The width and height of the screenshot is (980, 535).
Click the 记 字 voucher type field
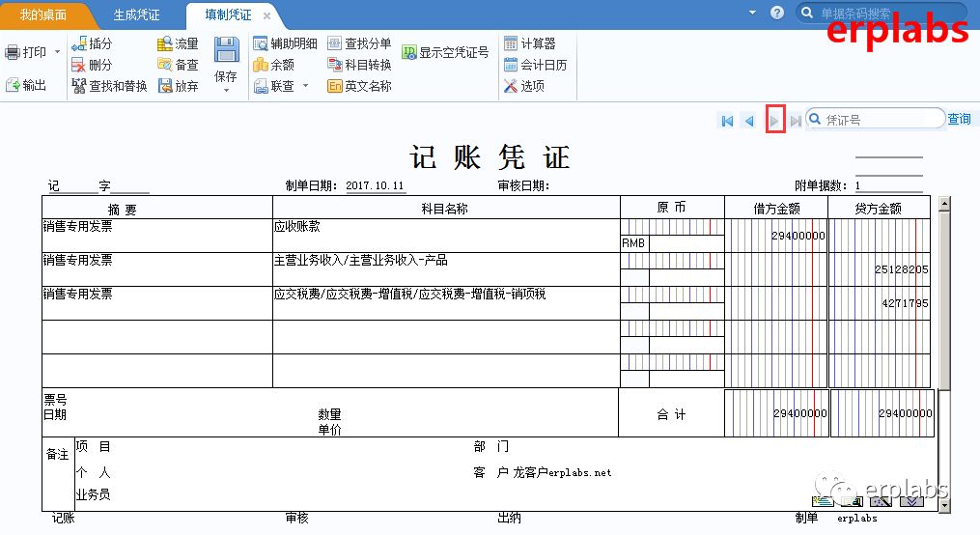[x=98, y=185]
